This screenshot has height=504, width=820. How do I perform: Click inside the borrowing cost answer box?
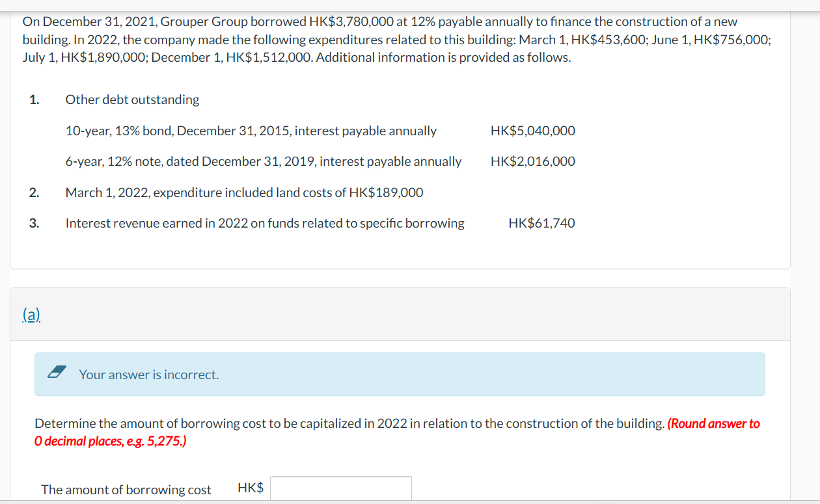click(x=340, y=488)
